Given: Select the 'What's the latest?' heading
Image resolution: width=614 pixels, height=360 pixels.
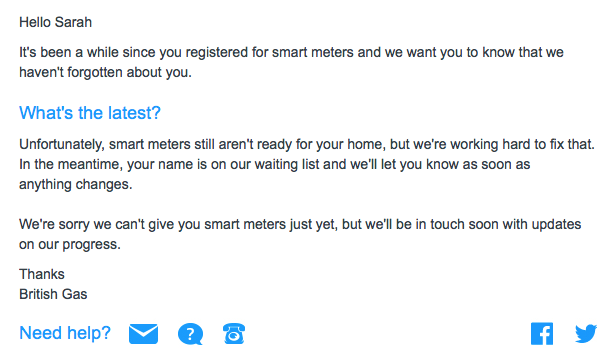Looking at the screenshot, I should (x=90, y=113).
